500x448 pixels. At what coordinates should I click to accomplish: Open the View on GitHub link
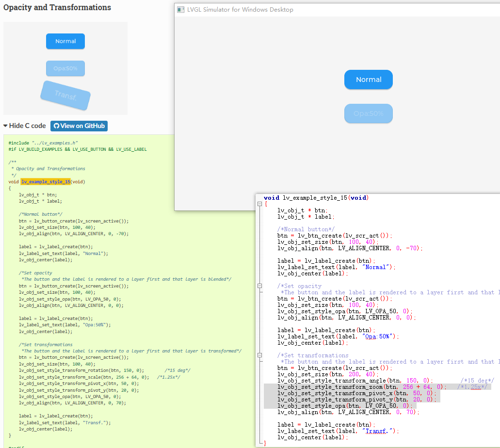(79, 126)
